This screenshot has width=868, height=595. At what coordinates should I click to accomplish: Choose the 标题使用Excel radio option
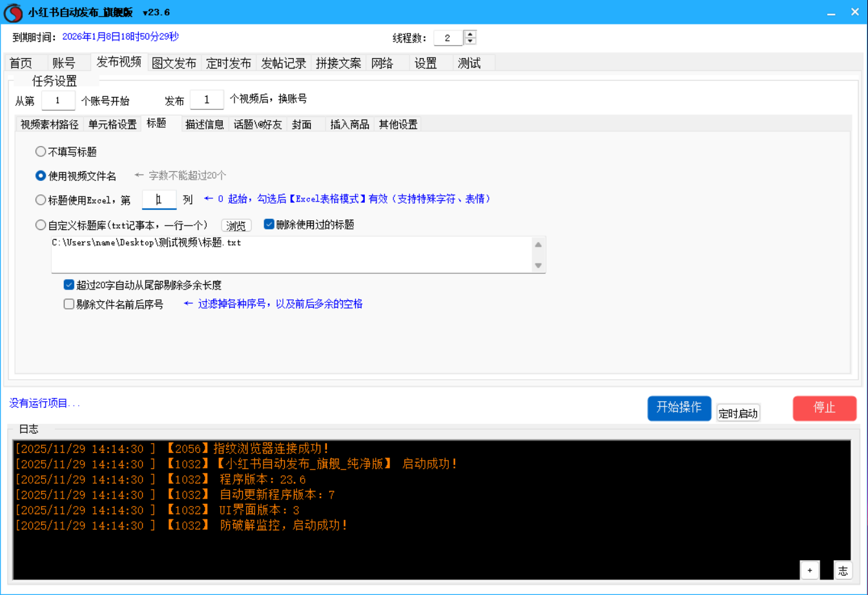click(x=41, y=200)
